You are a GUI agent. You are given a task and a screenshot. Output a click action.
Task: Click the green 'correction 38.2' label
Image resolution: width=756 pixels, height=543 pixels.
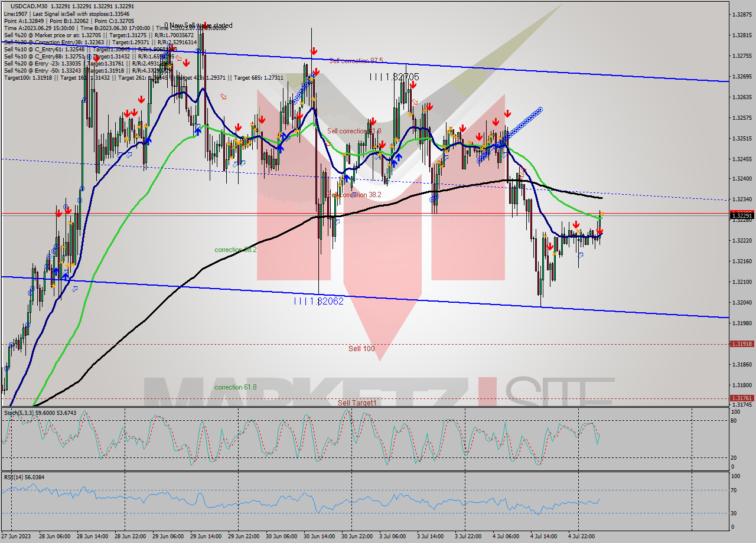click(x=236, y=250)
